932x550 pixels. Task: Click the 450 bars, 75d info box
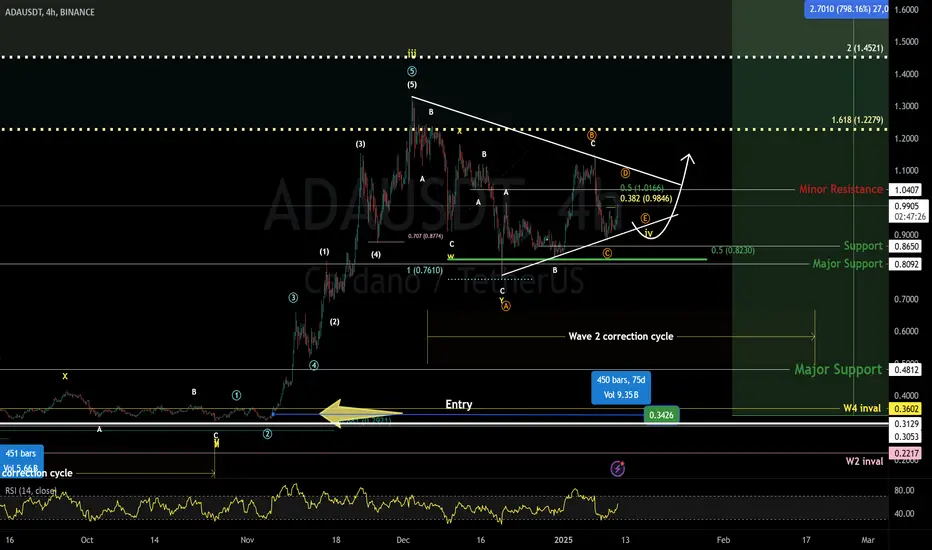pyautogui.click(x=621, y=387)
